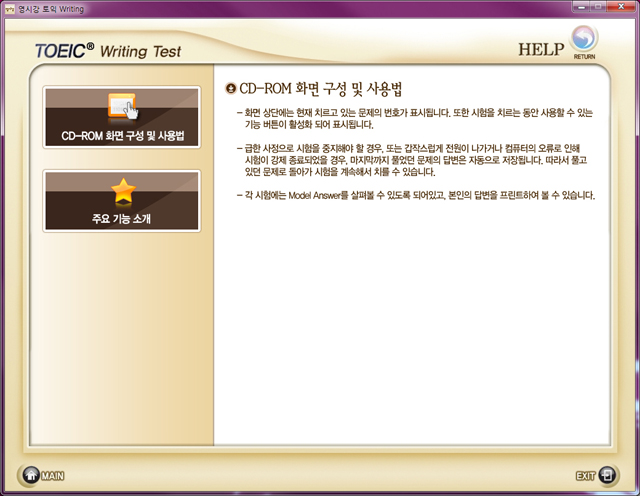Screen dimensions: 640x496
Task: Click the app icon in the title bar
Action: [x=10, y=8]
